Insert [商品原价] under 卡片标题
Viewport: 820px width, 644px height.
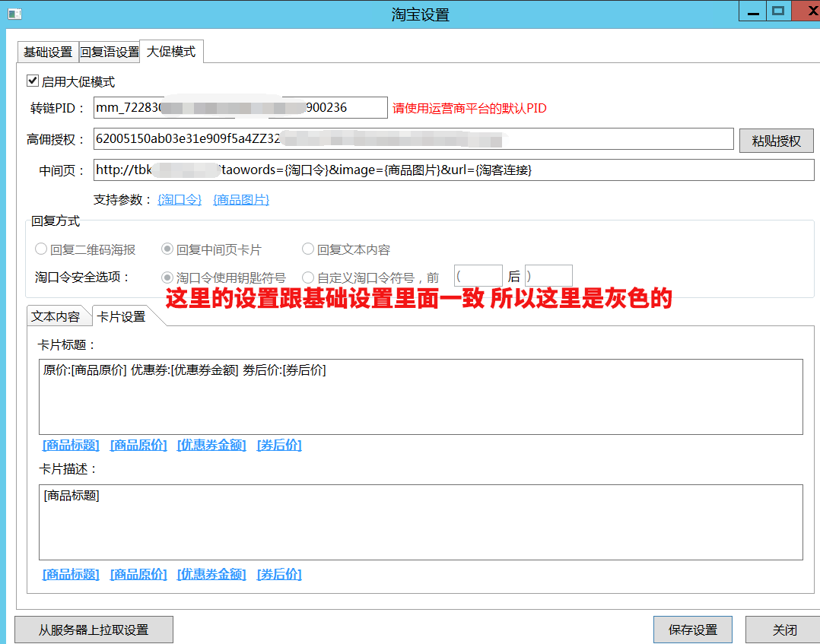tap(138, 446)
